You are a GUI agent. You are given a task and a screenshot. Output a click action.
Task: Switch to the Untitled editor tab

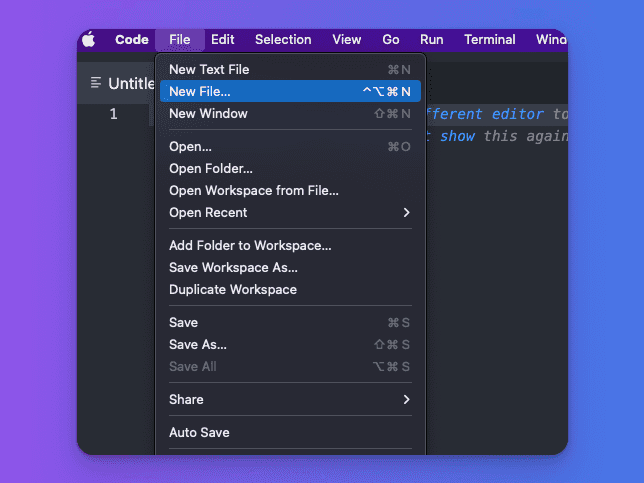[130, 83]
